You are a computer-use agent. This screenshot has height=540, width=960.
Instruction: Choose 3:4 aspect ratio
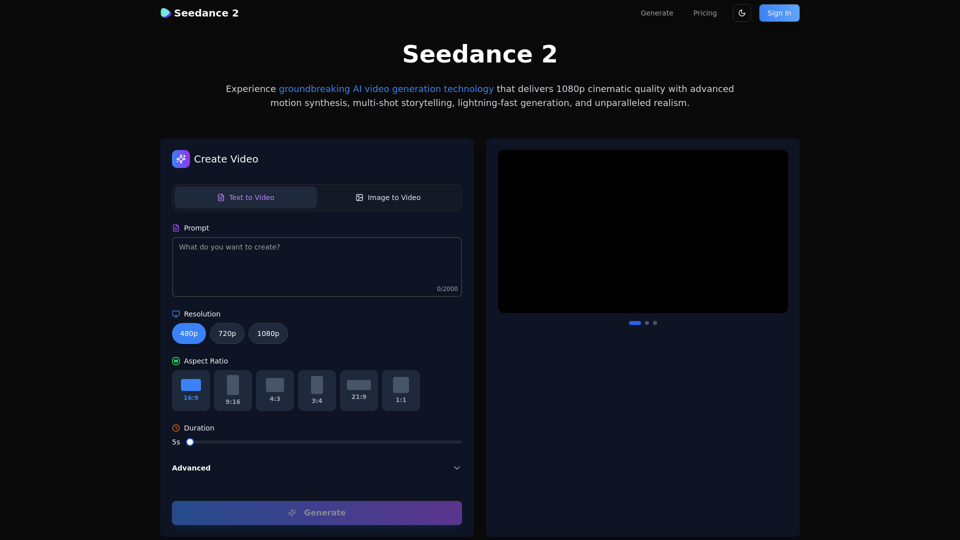[317, 390]
